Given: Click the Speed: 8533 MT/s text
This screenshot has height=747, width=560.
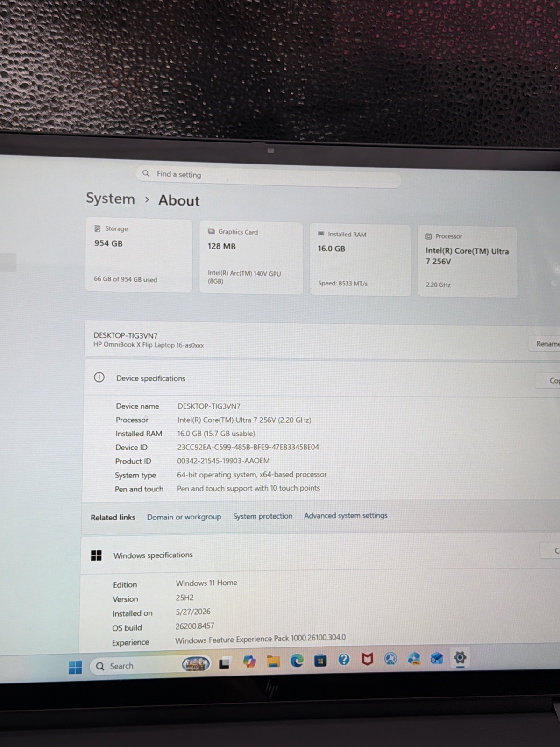Looking at the screenshot, I should [x=343, y=284].
